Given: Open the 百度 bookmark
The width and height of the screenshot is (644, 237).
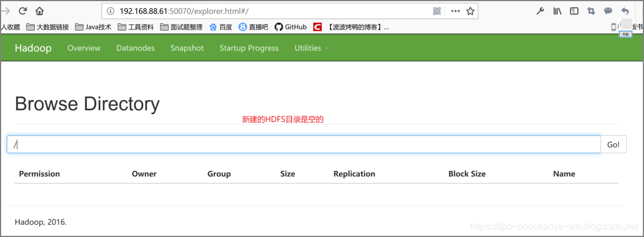Looking at the screenshot, I should pos(220,27).
